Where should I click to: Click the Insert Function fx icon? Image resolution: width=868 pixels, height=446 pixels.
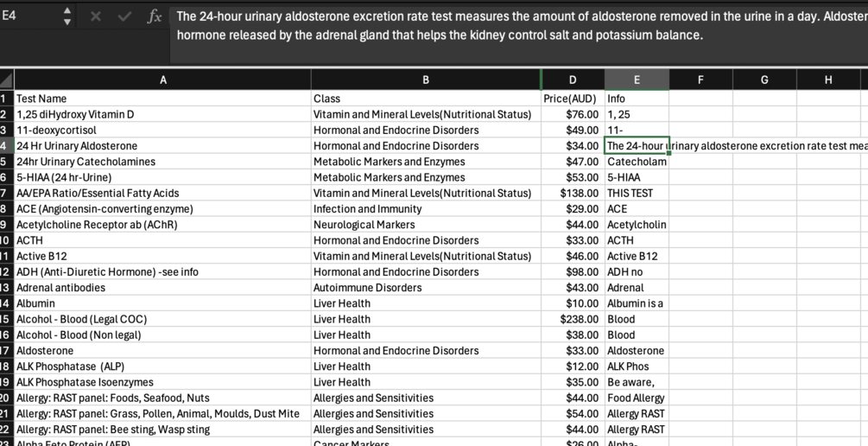pos(155,16)
